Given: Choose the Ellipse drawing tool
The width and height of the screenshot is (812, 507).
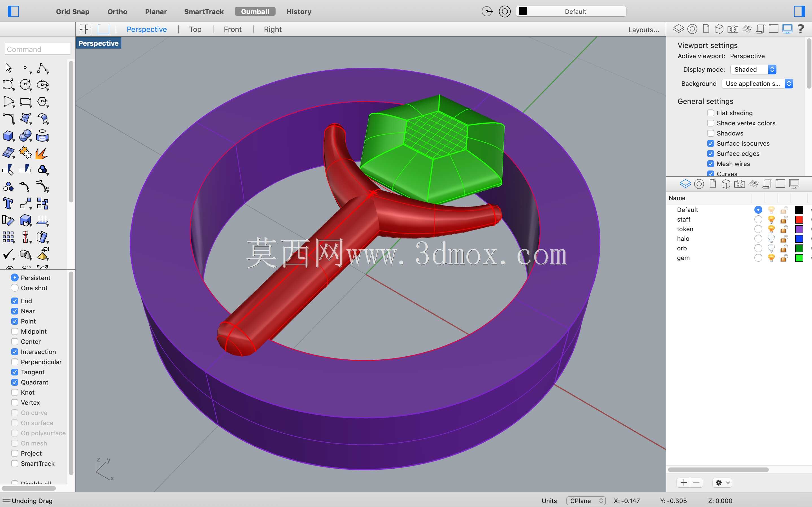Looking at the screenshot, I should coord(43,84).
